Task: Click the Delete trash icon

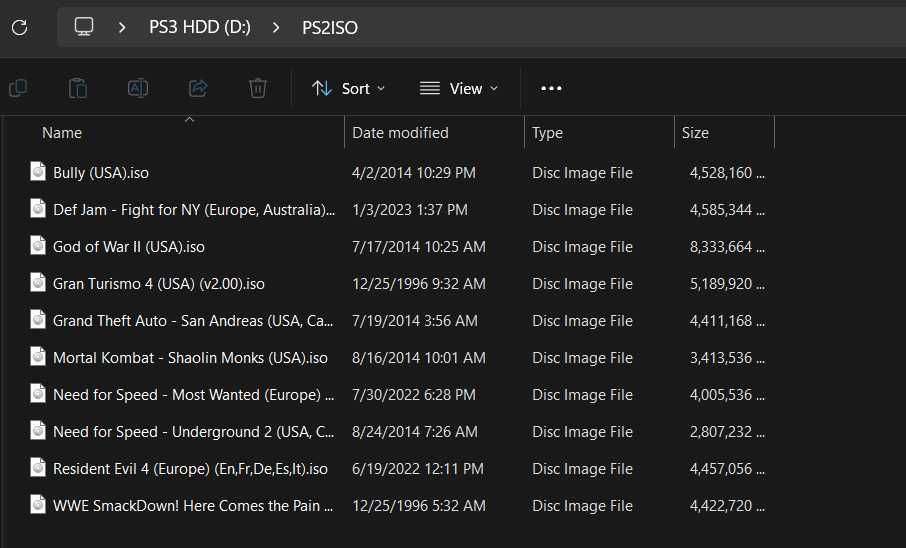Action: point(258,88)
